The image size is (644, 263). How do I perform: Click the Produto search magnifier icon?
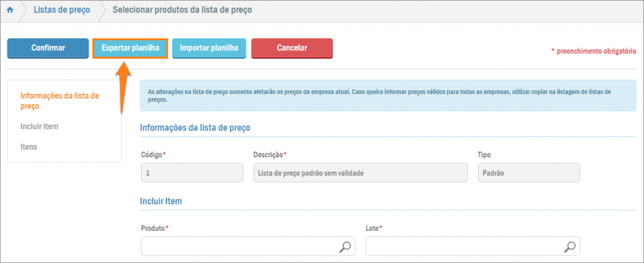coord(345,247)
